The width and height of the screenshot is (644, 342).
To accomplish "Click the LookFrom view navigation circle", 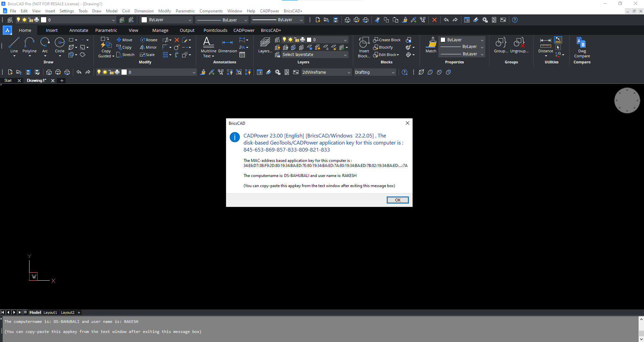I will (627, 100).
